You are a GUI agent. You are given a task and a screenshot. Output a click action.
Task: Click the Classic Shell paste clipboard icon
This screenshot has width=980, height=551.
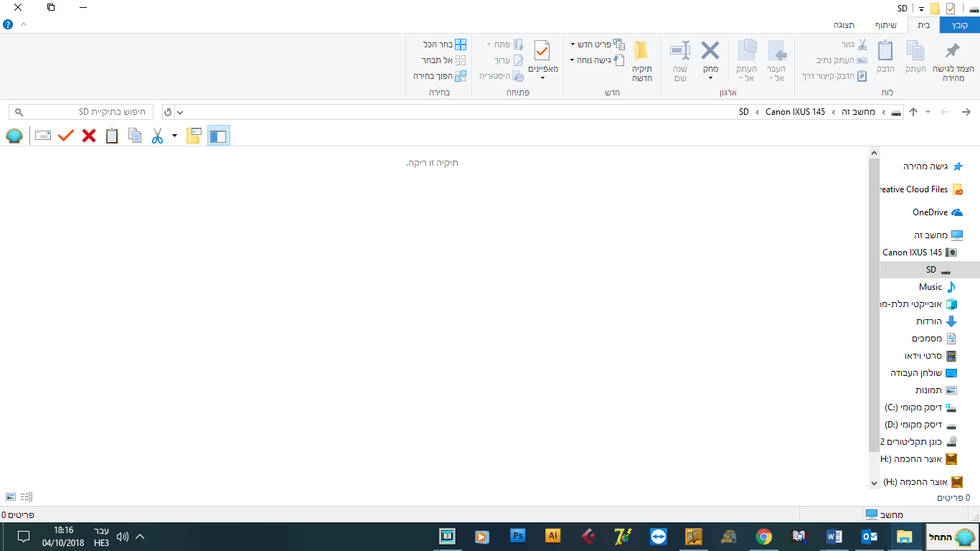(x=112, y=136)
